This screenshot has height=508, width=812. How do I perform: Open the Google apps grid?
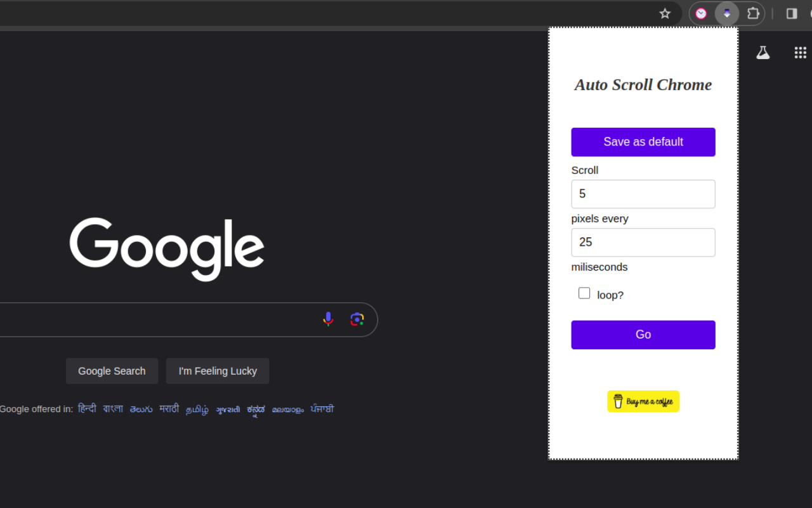click(x=801, y=53)
